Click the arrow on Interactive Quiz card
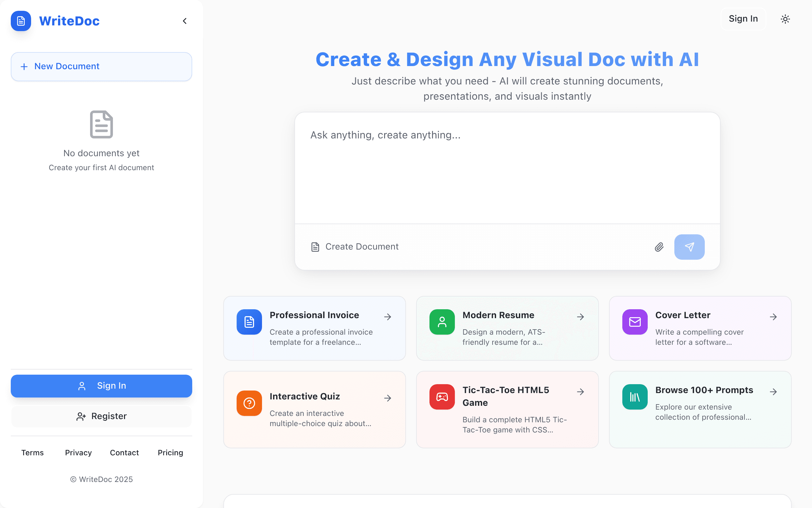The height and width of the screenshot is (508, 812). [x=388, y=398]
